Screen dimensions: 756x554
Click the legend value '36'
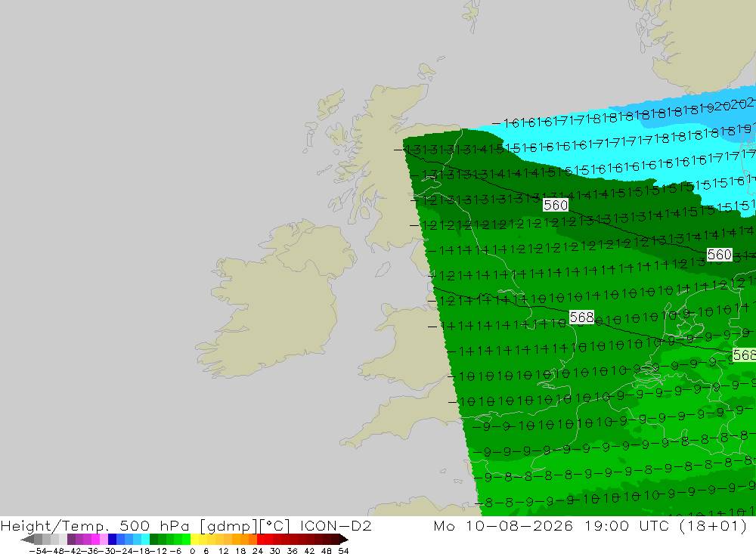pos(292,551)
